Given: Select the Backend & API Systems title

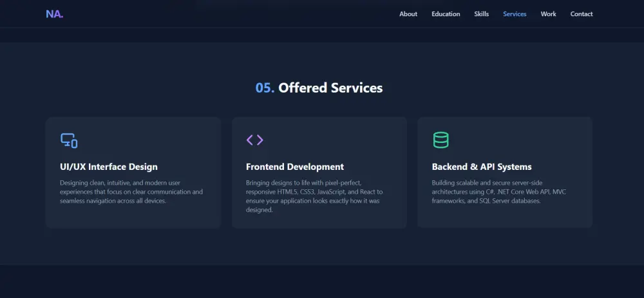Looking at the screenshot, I should 482,167.
